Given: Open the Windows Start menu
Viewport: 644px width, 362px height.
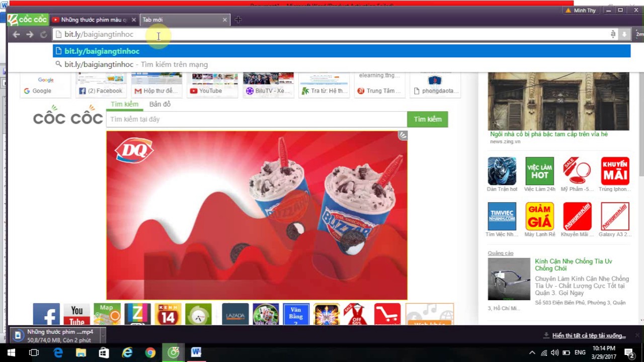Looking at the screenshot, I should pos(11,352).
